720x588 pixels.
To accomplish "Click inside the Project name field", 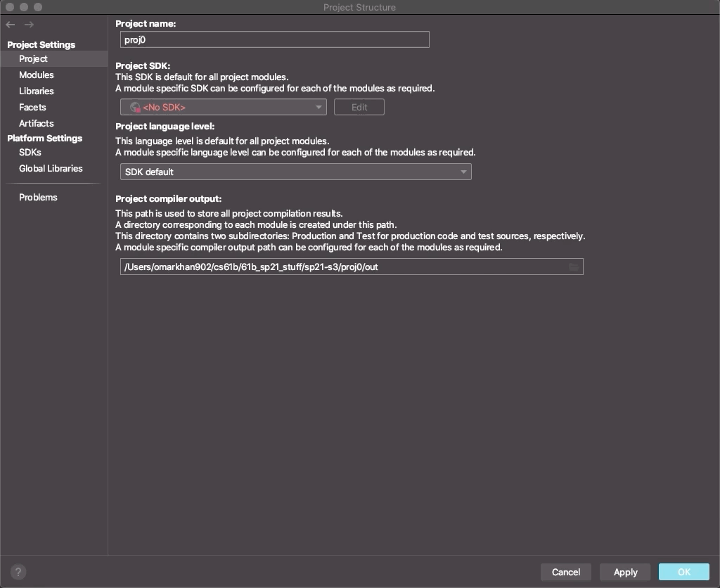I will pos(274,39).
